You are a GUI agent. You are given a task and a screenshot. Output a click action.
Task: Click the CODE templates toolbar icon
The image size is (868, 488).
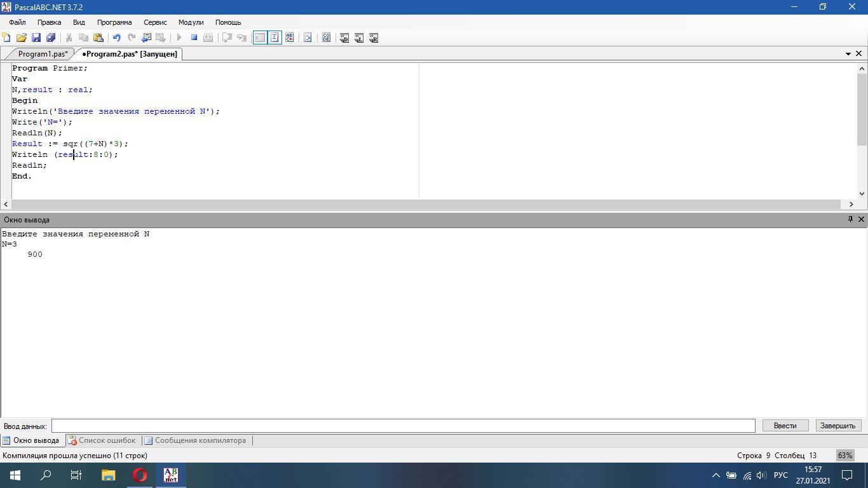click(x=326, y=37)
